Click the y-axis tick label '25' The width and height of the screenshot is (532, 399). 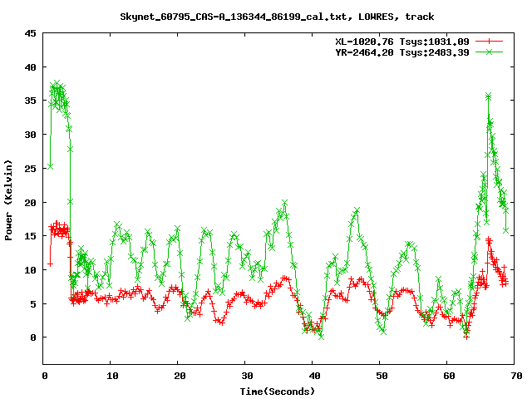point(30,168)
